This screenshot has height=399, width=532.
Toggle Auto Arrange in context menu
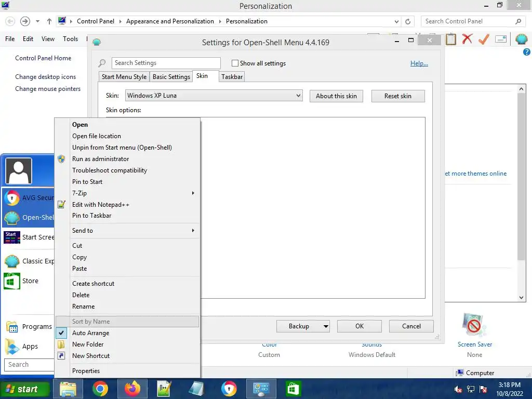(x=128, y=333)
